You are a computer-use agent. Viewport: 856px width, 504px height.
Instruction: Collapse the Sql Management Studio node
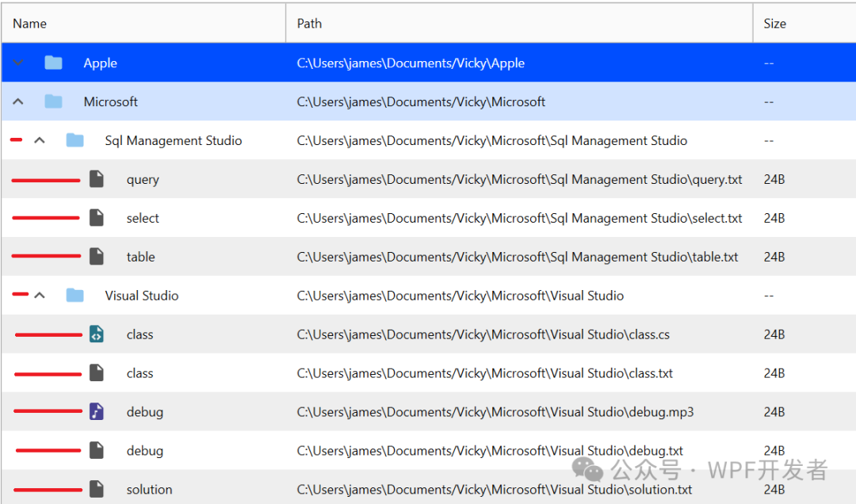pyautogui.click(x=40, y=140)
